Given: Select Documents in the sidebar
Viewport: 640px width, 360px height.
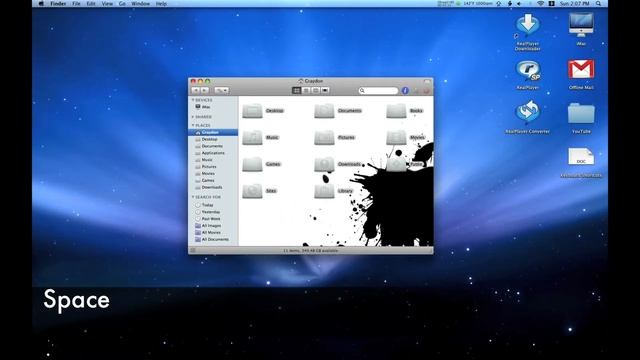Looking at the screenshot, I should 213,146.
